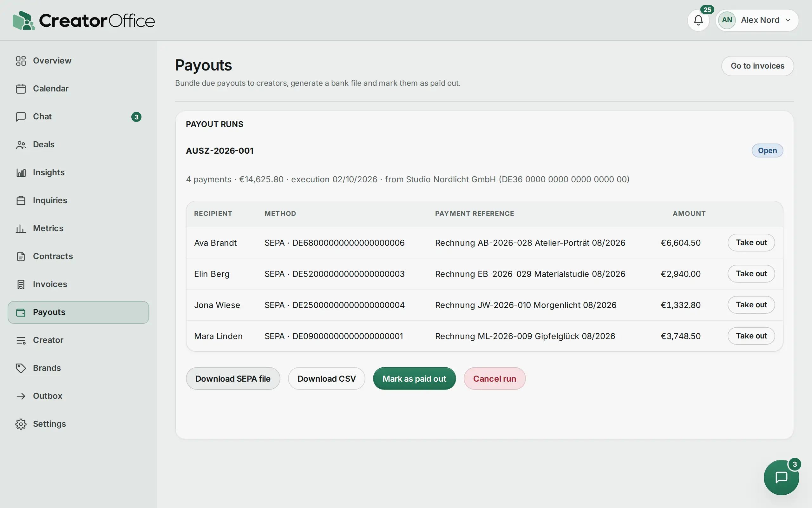Click the Metrics chart icon

(x=21, y=229)
